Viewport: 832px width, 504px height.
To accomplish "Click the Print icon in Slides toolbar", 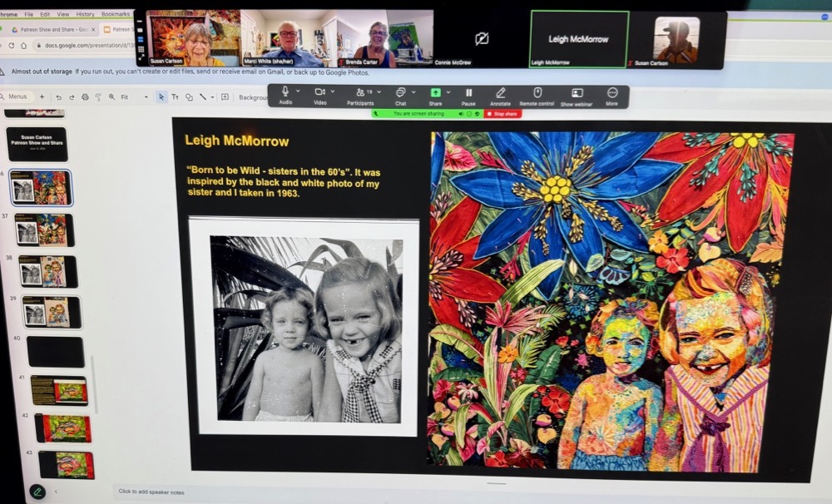I will [85, 97].
